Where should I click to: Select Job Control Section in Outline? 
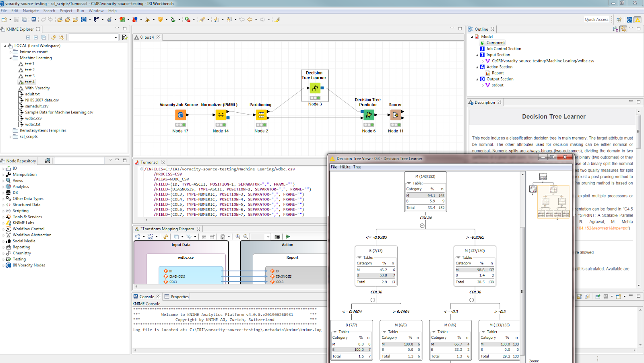(x=504, y=49)
